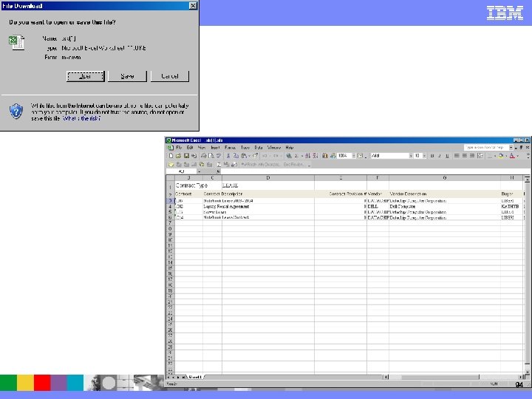Click the Save floppy disk icon in Excel
The width and height of the screenshot is (532, 399).
(x=186, y=156)
